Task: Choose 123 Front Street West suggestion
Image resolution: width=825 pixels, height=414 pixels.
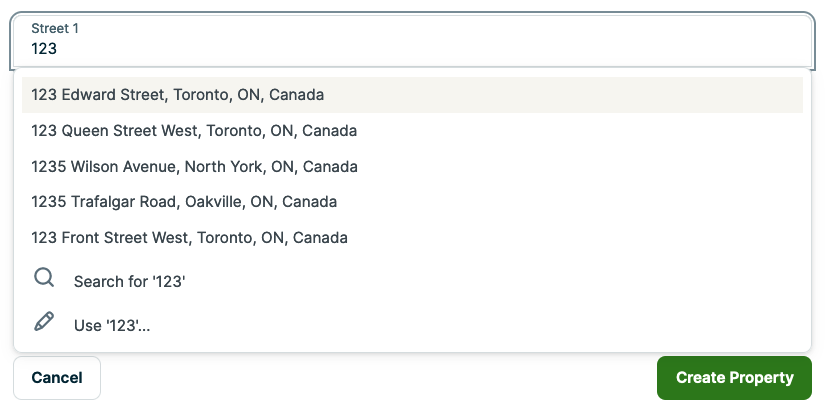Action: 189,238
